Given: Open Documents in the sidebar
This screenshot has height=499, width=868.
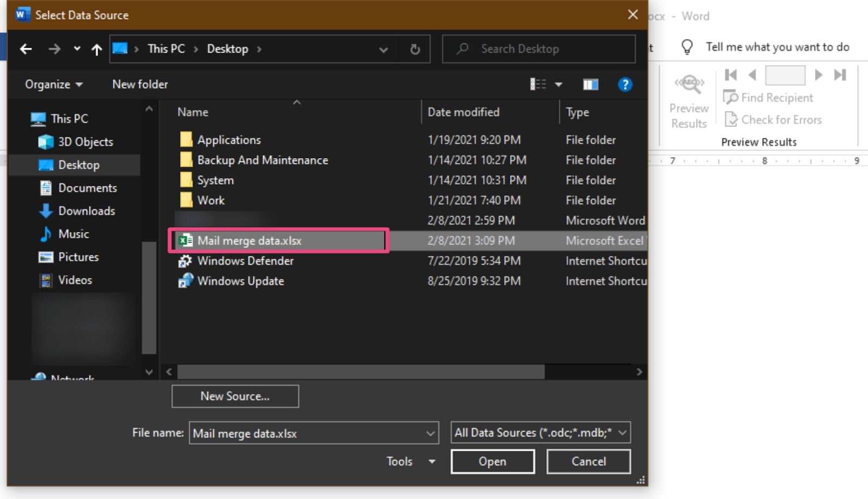Looking at the screenshot, I should point(87,188).
